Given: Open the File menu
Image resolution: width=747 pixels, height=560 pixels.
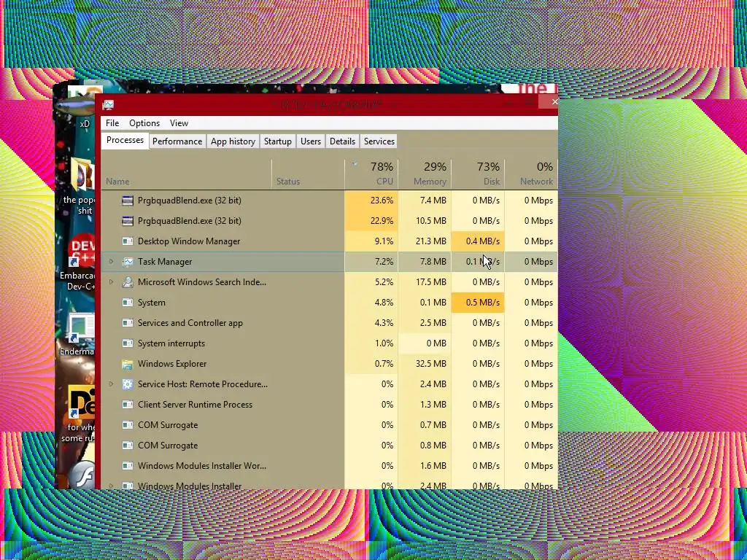Looking at the screenshot, I should 112,123.
